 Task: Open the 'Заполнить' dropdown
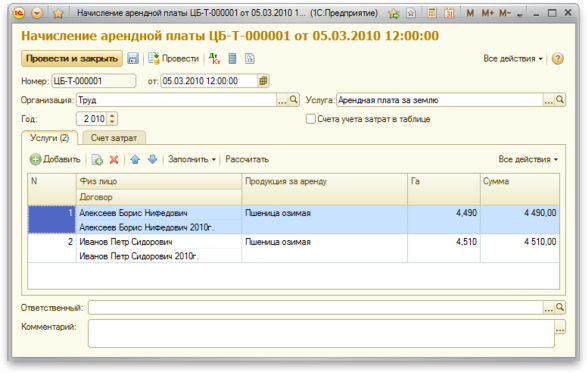192,160
